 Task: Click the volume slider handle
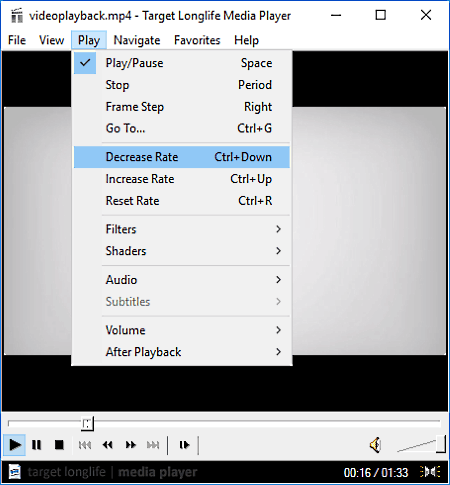click(441, 444)
